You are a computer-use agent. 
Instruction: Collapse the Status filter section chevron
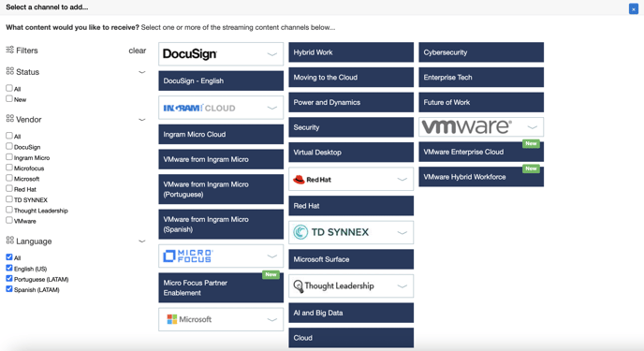(x=141, y=72)
